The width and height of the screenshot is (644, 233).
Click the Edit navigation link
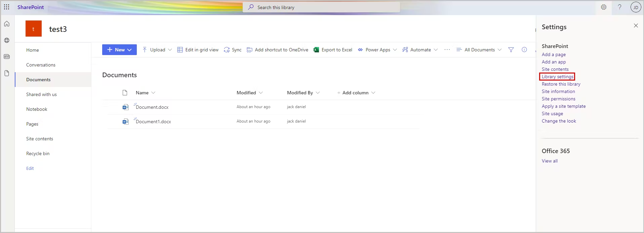(30, 168)
